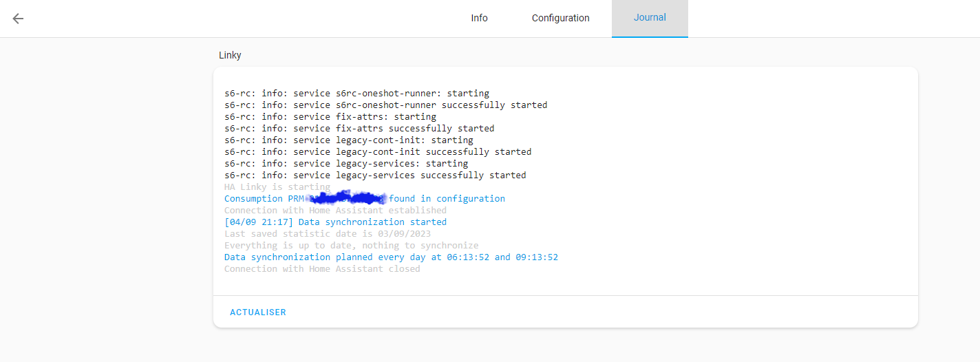The height and width of the screenshot is (362, 980).
Task: Click the 'legacy-cont-init: starting' log line
Action: 349,140
